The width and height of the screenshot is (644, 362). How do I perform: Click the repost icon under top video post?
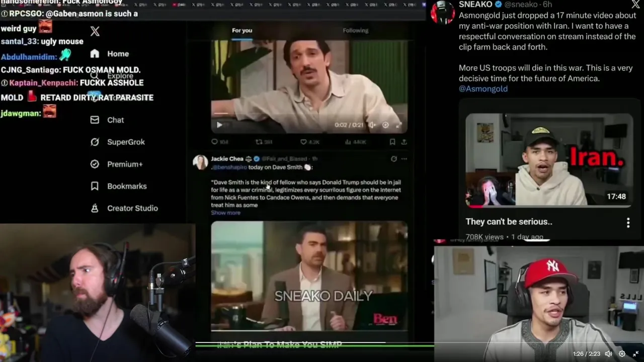(x=259, y=142)
